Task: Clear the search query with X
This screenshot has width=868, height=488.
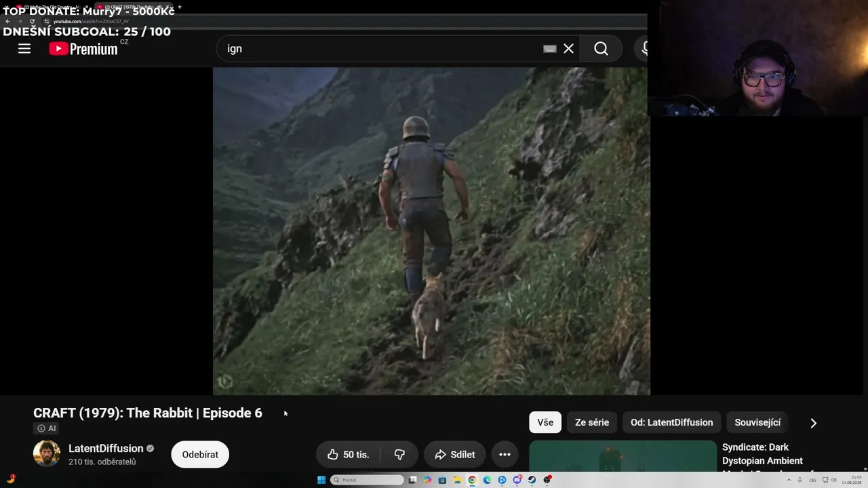Action: click(568, 49)
